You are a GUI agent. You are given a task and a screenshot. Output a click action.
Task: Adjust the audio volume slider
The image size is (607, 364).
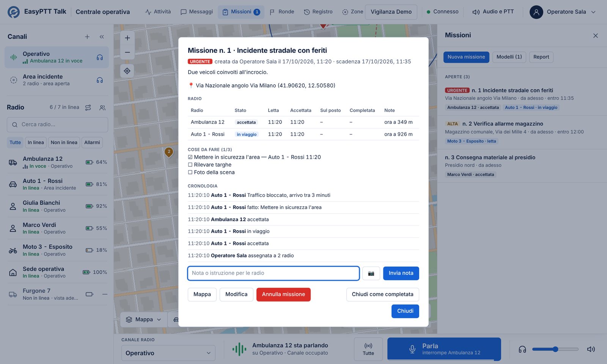point(555,349)
